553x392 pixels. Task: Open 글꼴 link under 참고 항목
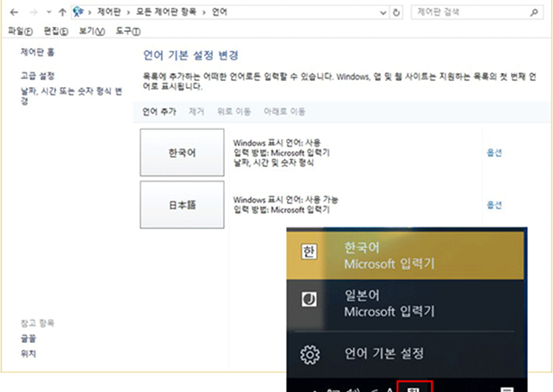coord(28,339)
